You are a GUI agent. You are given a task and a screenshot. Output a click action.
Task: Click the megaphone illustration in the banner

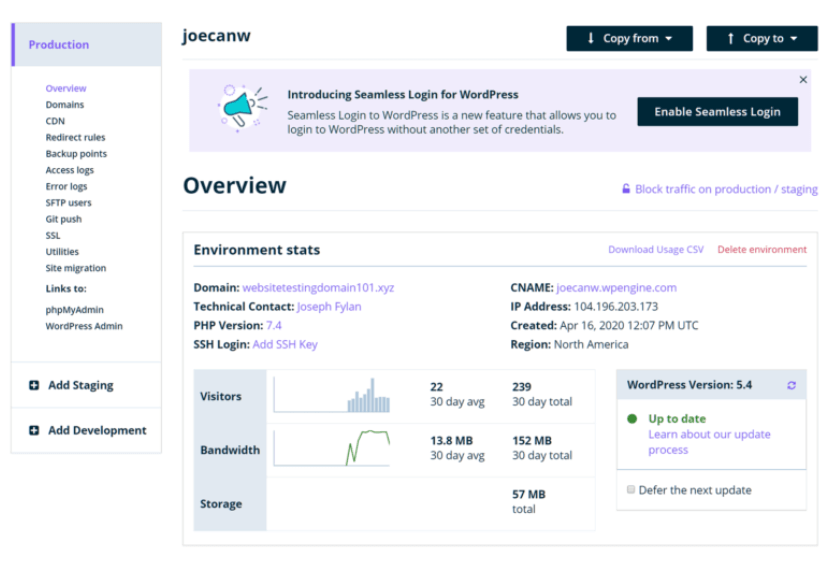[x=242, y=107]
